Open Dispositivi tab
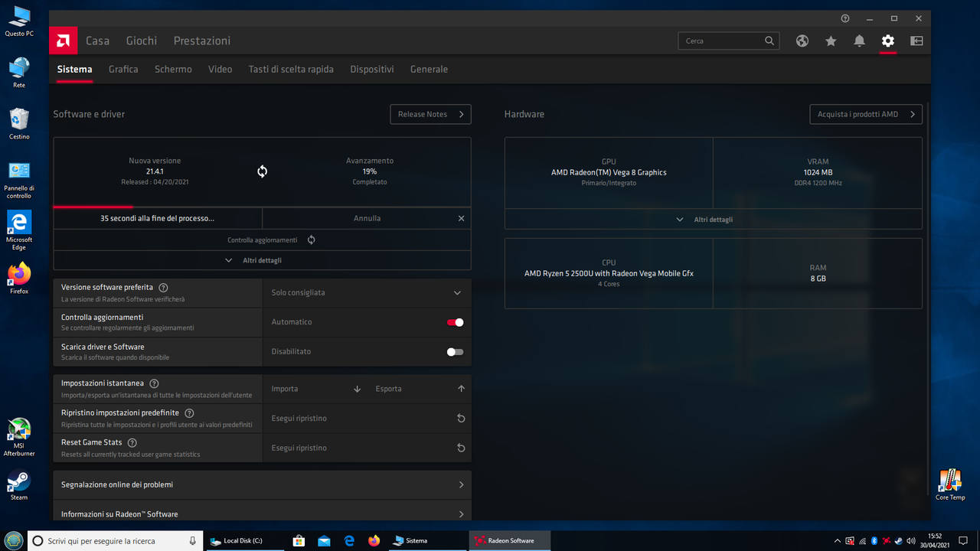 pyautogui.click(x=372, y=69)
